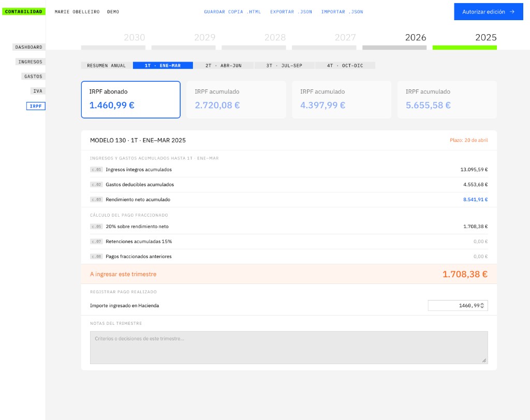Select the IRPF sidebar item
This screenshot has width=530, height=420.
coord(36,106)
